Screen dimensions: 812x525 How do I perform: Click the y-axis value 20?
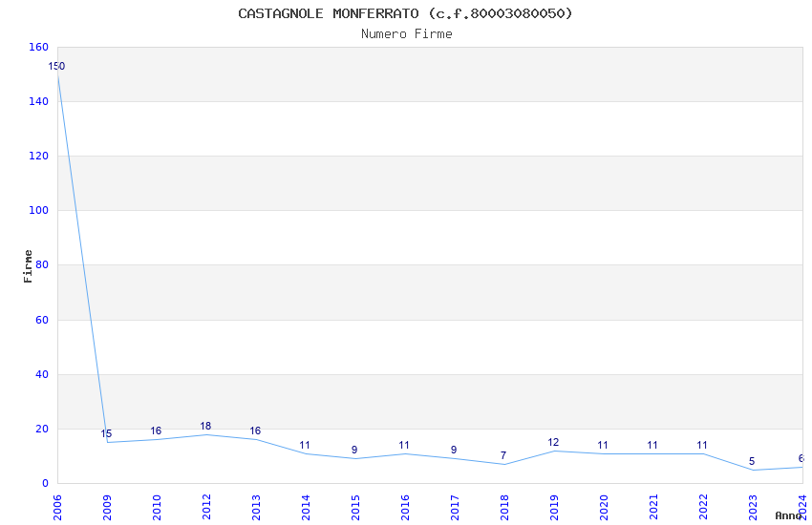pyautogui.click(x=42, y=429)
